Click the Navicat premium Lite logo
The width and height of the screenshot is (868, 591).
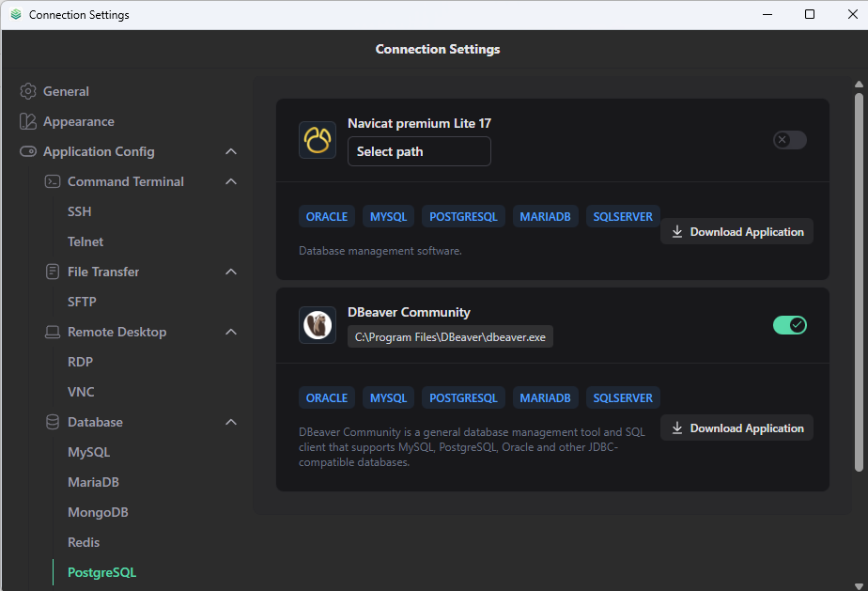tap(318, 140)
